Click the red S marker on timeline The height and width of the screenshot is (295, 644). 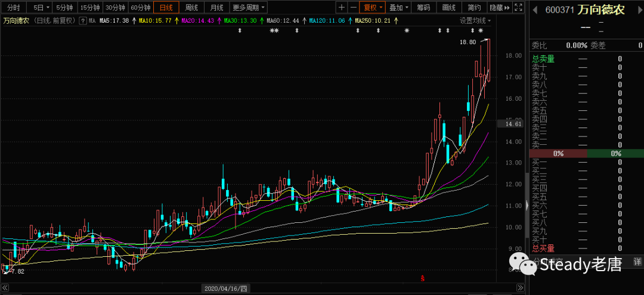pos(422,278)
